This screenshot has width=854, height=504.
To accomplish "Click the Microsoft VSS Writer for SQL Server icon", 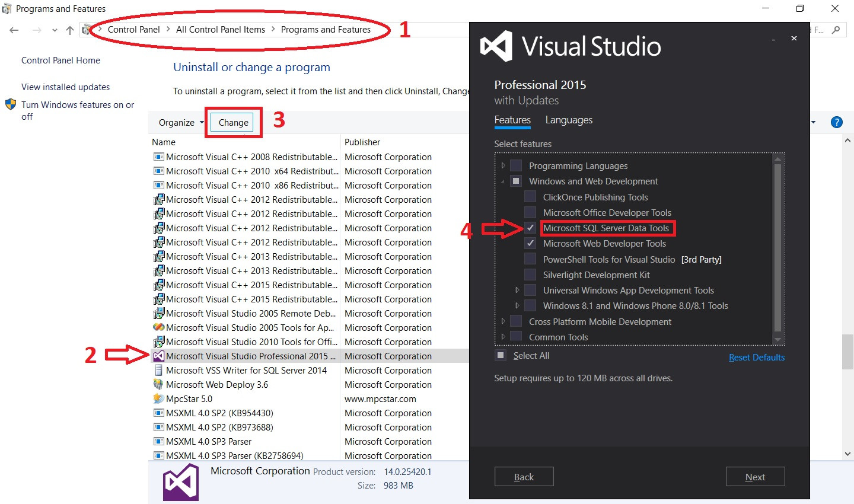I will tap(158, 370).
